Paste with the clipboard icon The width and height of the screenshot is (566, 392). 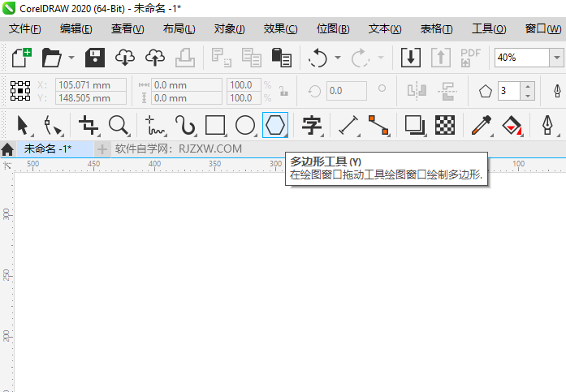[x=282, y=58]
